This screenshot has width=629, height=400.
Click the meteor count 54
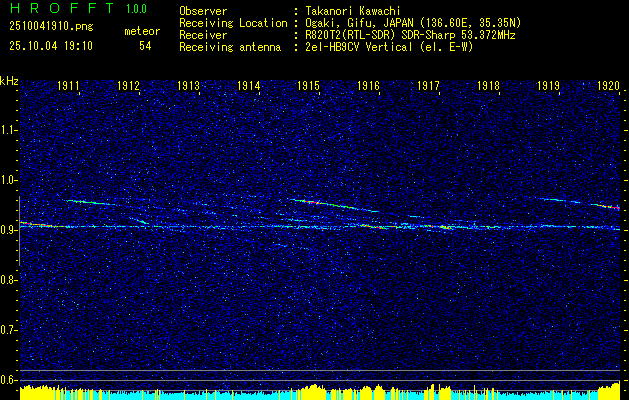[145, 46]
